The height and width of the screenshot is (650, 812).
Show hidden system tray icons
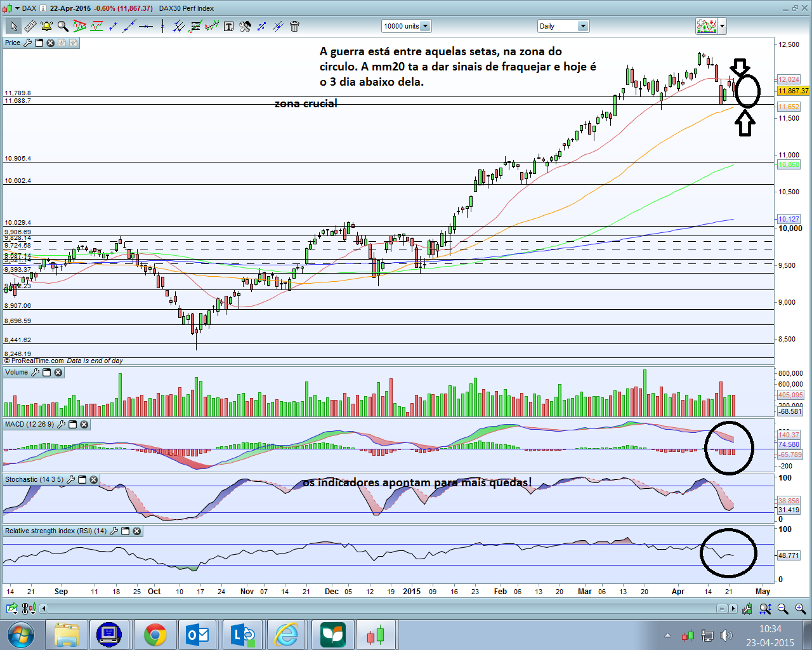click(667, 635)
